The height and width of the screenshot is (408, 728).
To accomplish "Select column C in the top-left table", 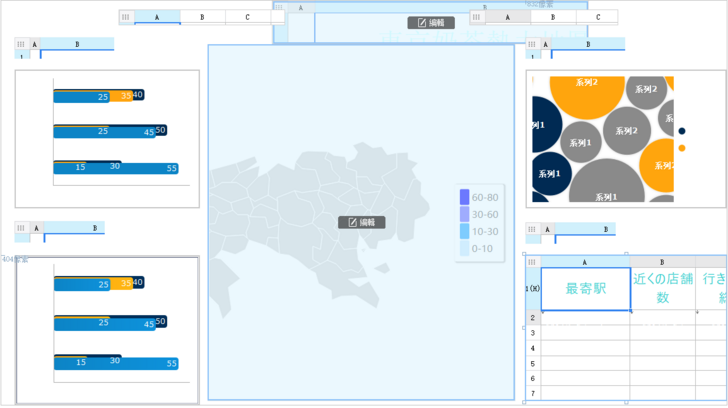I will (x=247, y=17).
